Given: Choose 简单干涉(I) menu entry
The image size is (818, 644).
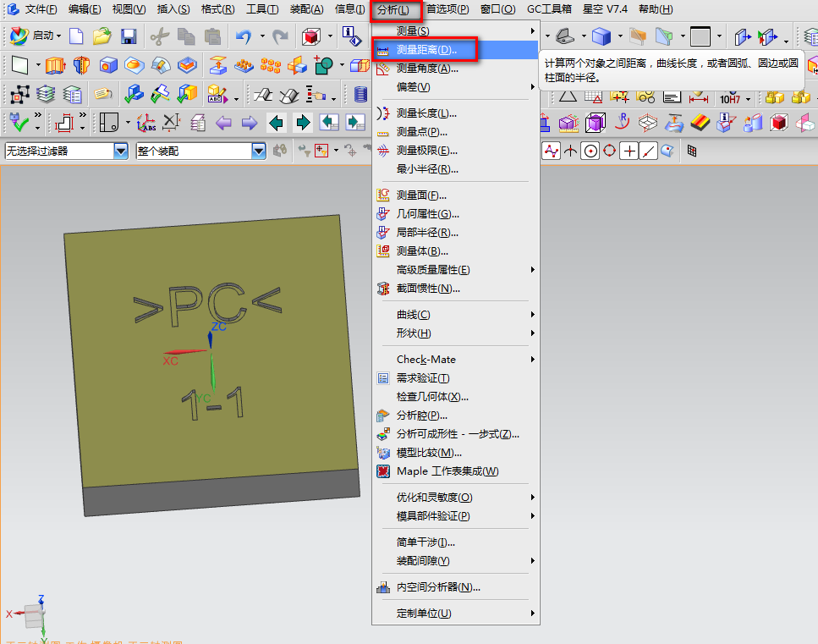Looking at the screenshot, I should (425, 542).
